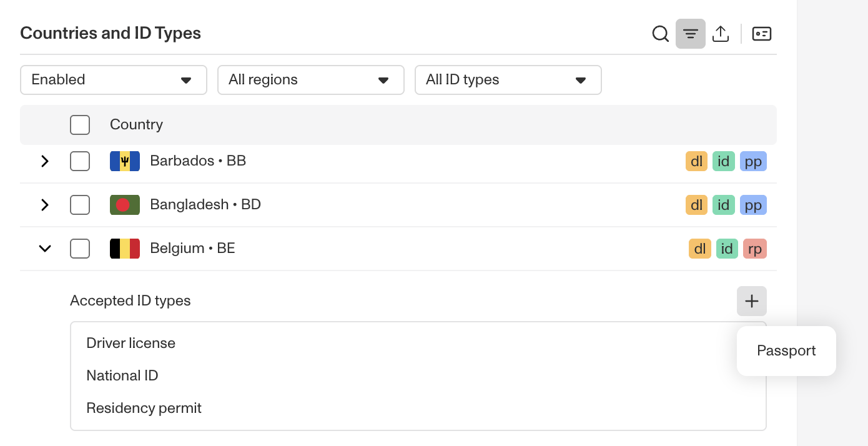This screenshot has width=868, height=446.
Task: Click the Residency permit list entry
Action: (x=144, y=409)
